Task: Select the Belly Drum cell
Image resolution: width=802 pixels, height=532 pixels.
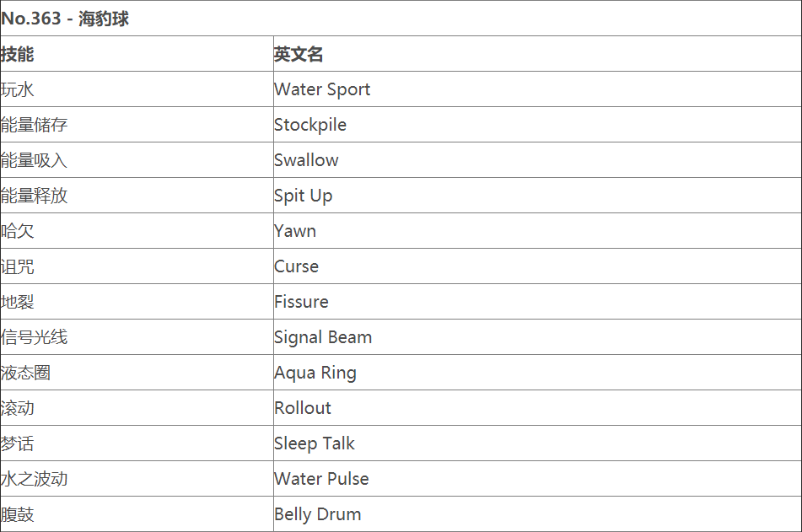Action: click(x=317, y=514)
